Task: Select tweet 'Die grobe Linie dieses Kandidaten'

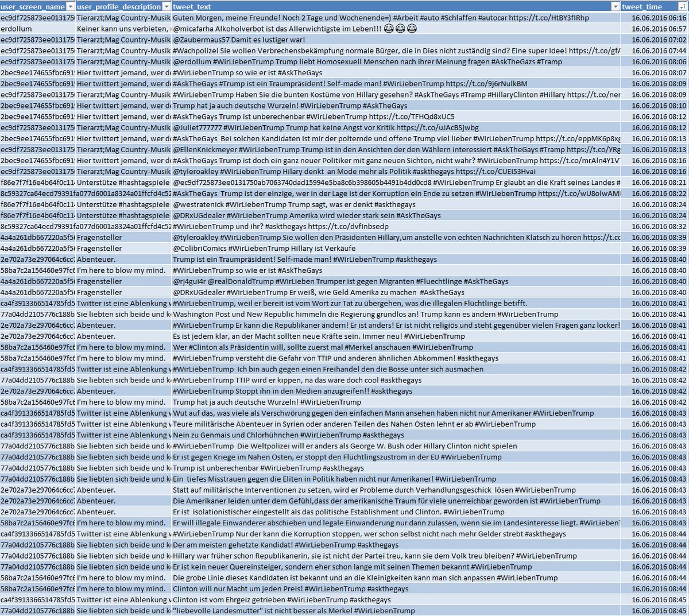Action: [396, 578]
